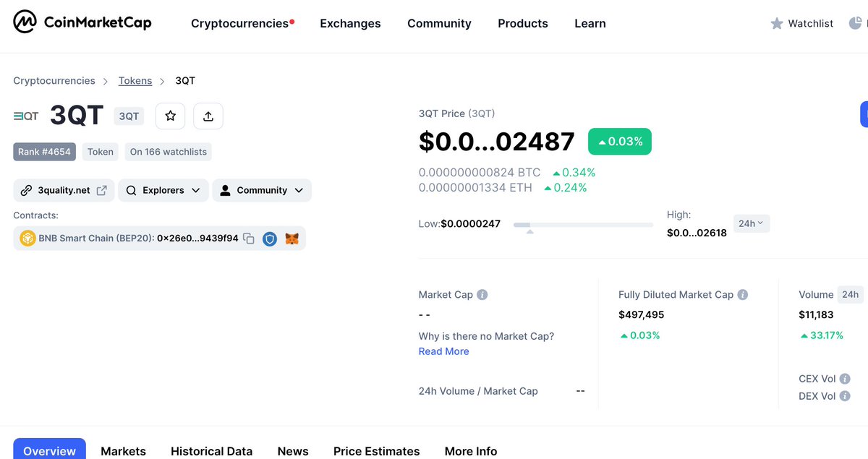This screenshot has width=868, height=459.
Task: Click the BNB Smart Chain coin icon
Action: coord(27,239)
